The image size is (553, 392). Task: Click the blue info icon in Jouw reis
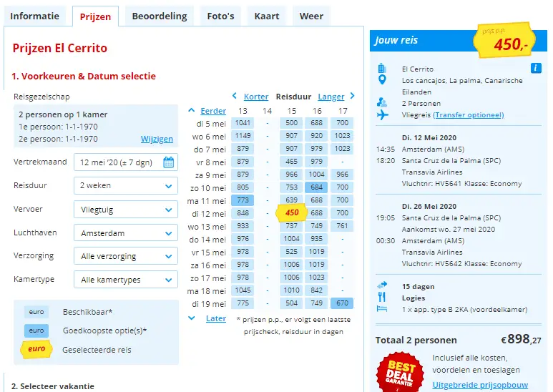click(536, 68)
